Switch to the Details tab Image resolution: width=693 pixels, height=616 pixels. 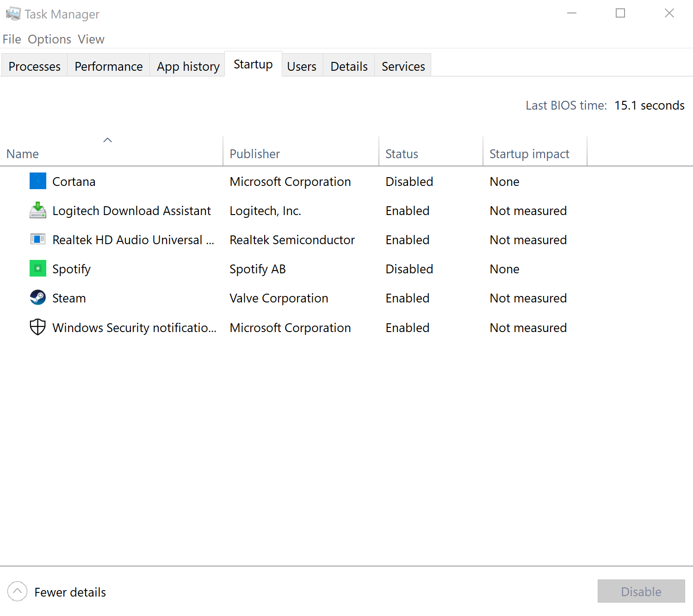tap(349, 66)
